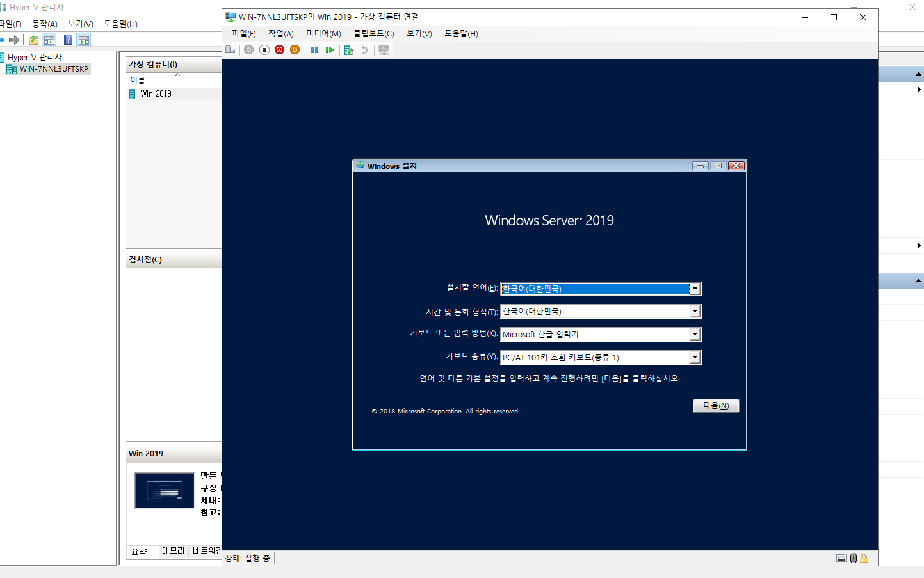
Task: Click Forward arrow in Hyper-V Manager toolbar
Action: tap(14, 40)
